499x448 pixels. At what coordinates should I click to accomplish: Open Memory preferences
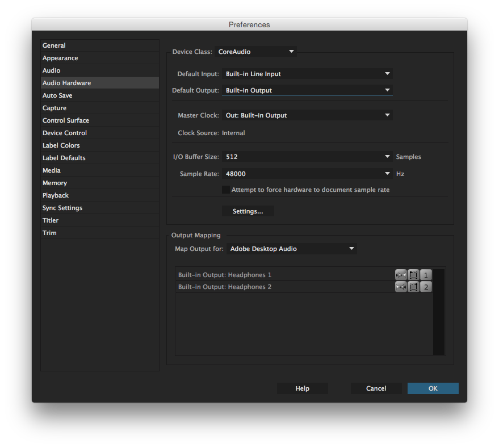tap(100, 183)
